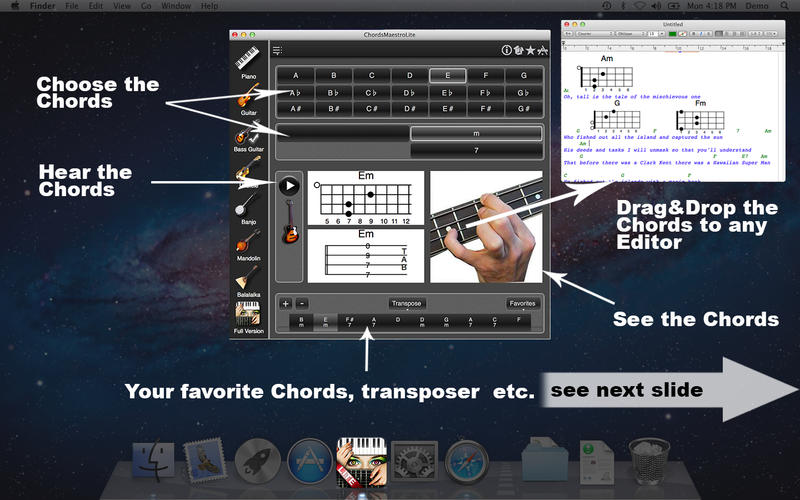The width and height of the screenshot is (800, 500).
Task: Open the info icon in ChordsMaestroLite toolbar
Action: [x=507, y=50]
